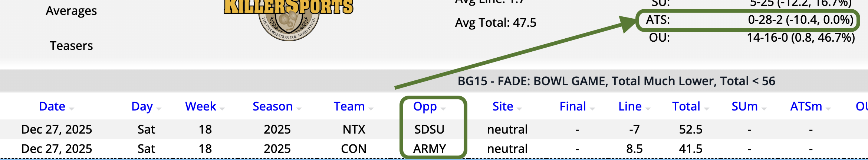Click the sort arrow beside Final
The width and height of the screenshot is (868, 160).
click(592, 109)
